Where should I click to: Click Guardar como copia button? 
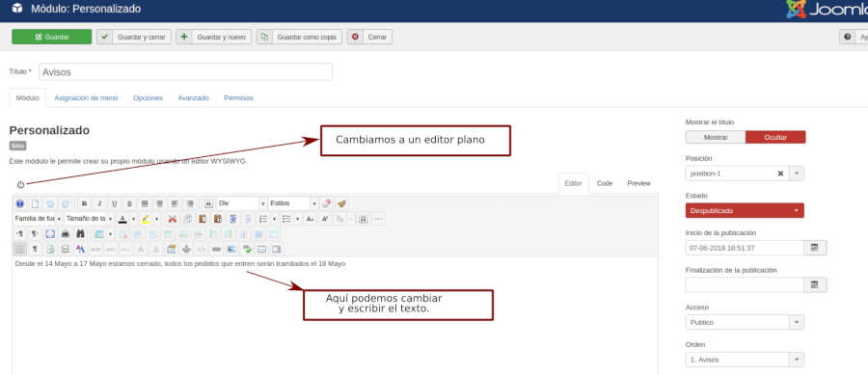coord(299,37)
